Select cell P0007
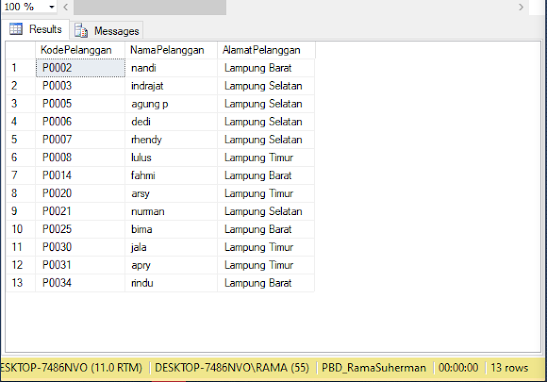The width and height of the screenshot is (547, 382). [x=80, y=140]
